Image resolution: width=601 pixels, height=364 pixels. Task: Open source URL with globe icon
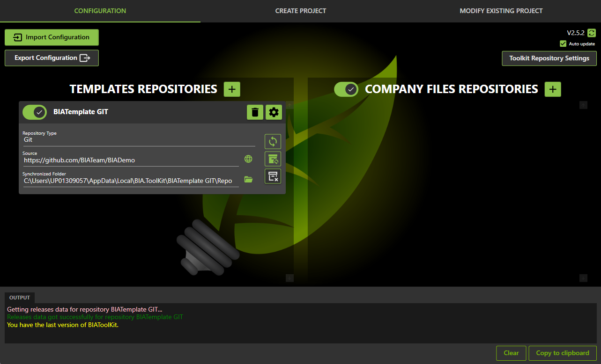click(x=248, y=159)
